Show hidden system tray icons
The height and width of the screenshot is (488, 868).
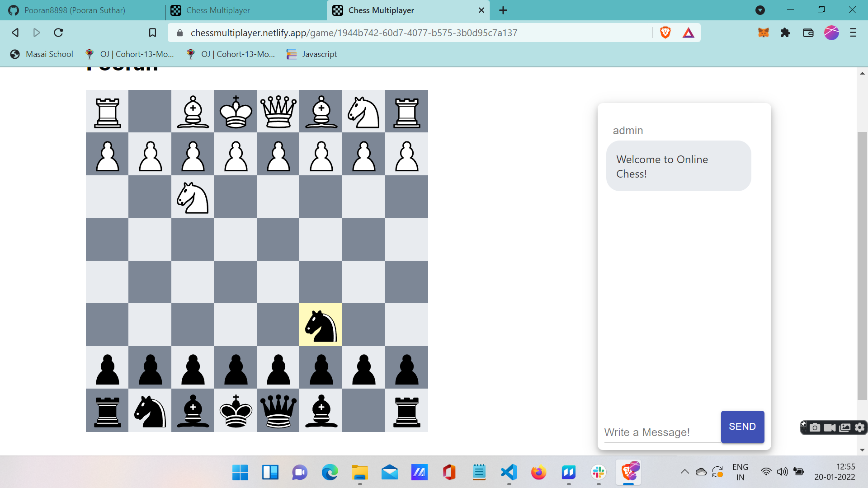[x=684, y=472]
